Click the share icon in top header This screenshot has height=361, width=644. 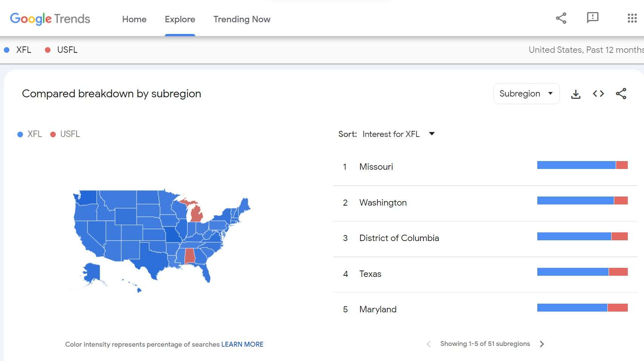point(561,18)
